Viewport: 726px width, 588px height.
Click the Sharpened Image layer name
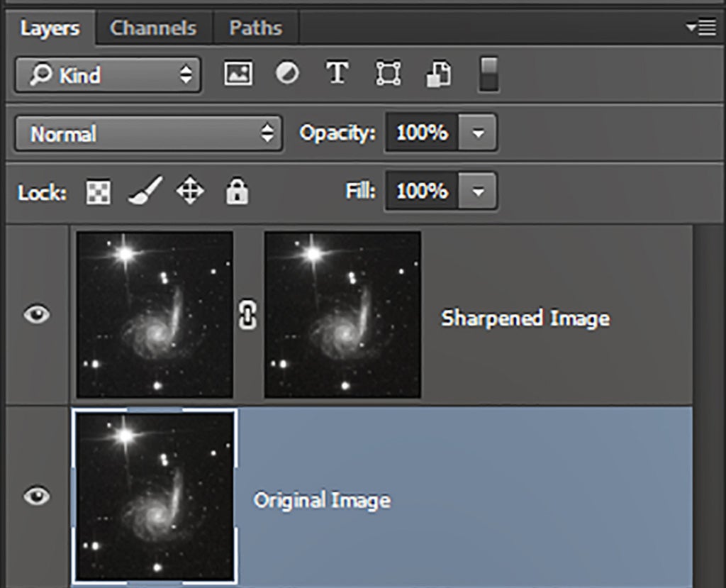point(525,318)
